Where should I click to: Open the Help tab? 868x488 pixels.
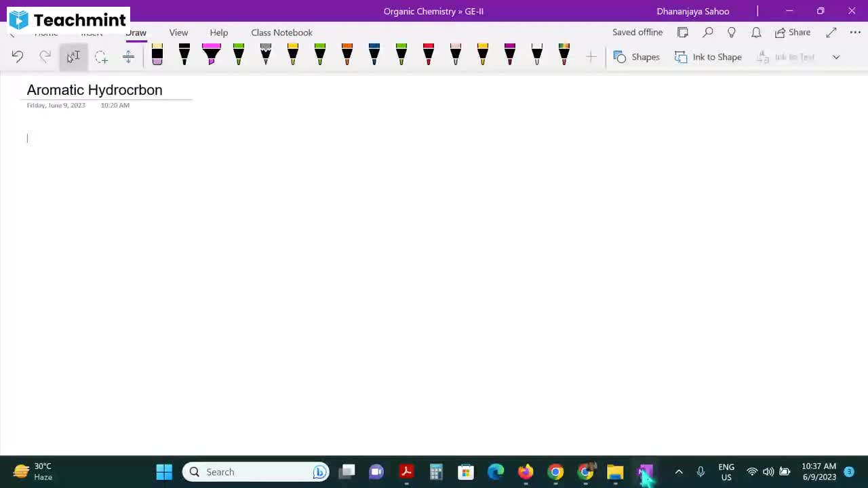coord(218,33)
